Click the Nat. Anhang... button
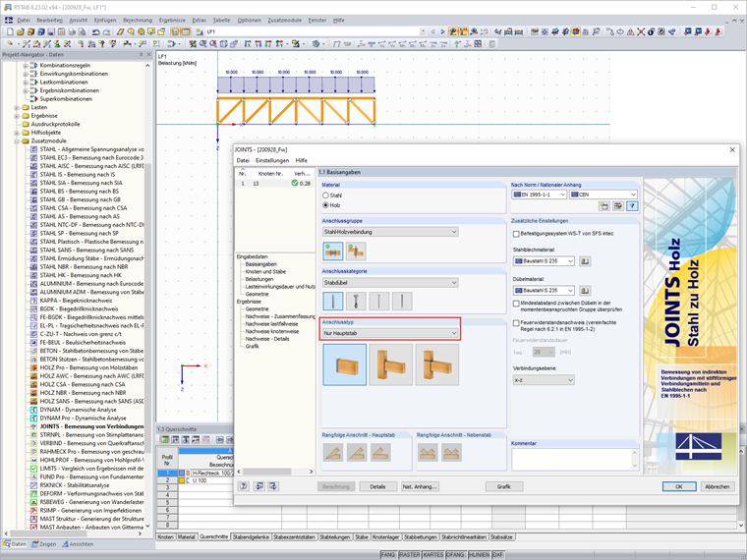 (x=420, y=486)
